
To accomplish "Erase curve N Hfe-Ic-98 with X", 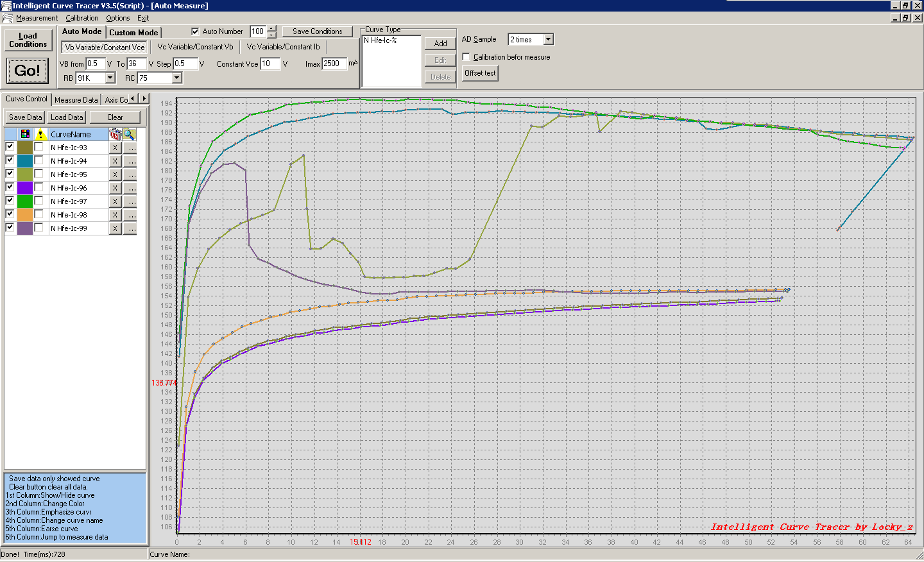I will click(x=115, y=215).
